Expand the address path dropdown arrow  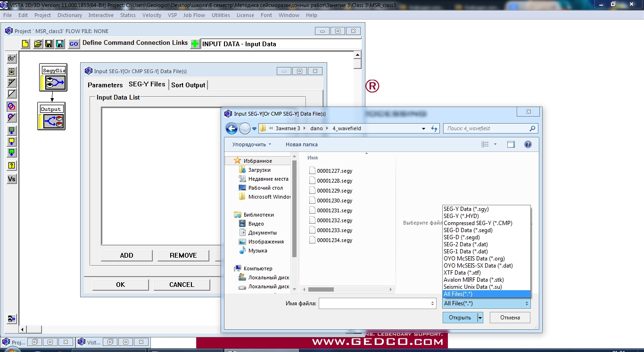(x=423, y=128)
